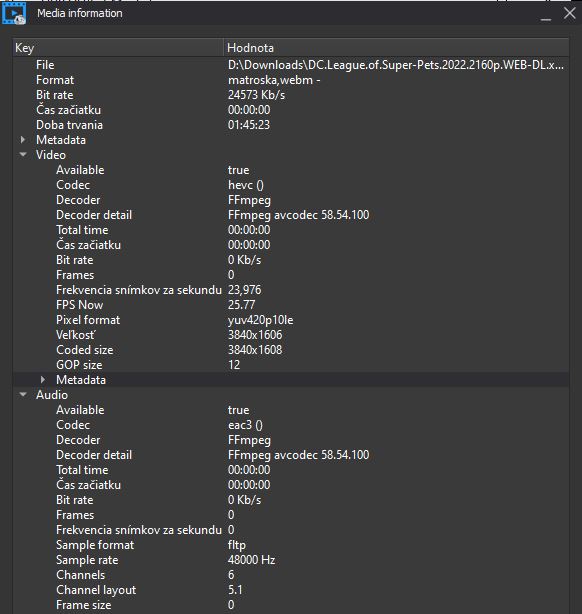Select the Coded size row
The height and width of the screenshot is (614, 582).
tap(291, 350)
